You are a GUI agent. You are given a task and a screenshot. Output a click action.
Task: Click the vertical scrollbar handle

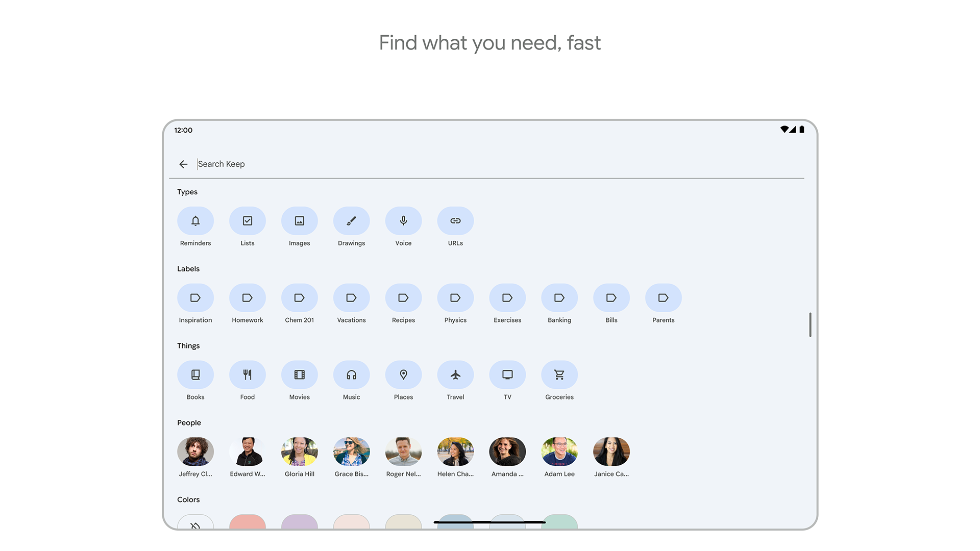(x=810, y=324)
